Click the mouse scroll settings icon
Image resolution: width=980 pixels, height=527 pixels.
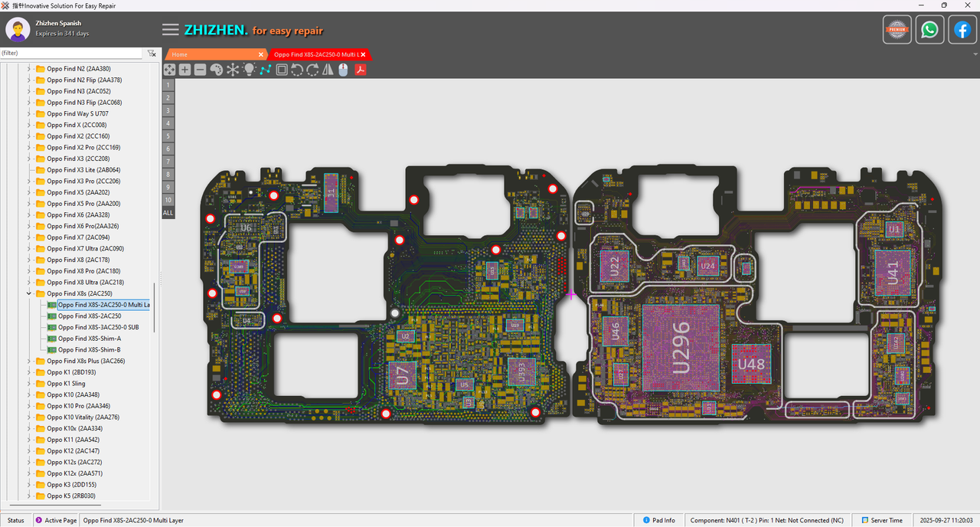(343, 70)
